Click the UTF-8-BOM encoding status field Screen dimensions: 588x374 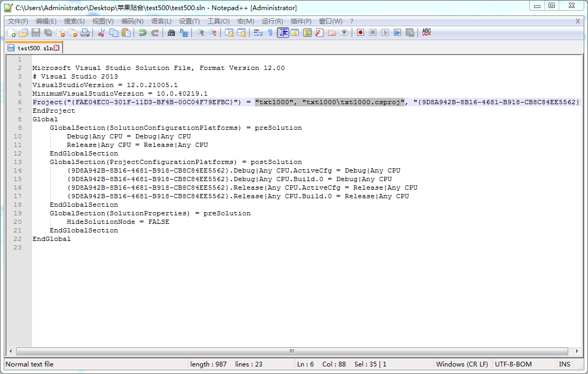[513, 364]
